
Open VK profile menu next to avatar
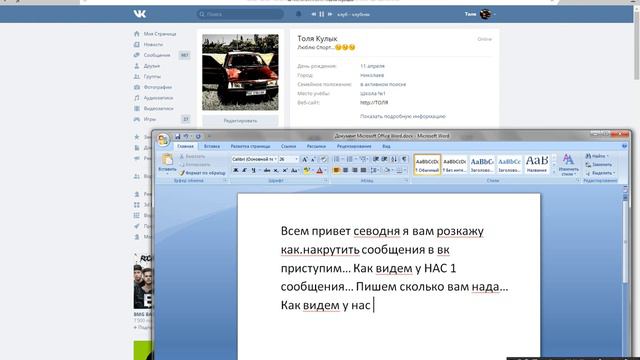(x=495, y=14)
